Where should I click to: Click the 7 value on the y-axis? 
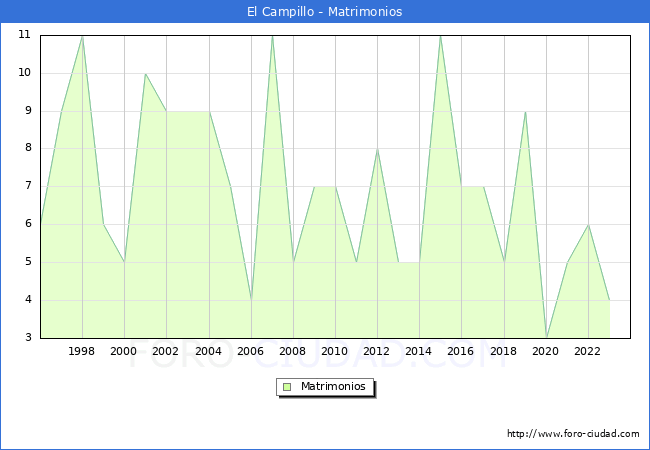(27, 186)
